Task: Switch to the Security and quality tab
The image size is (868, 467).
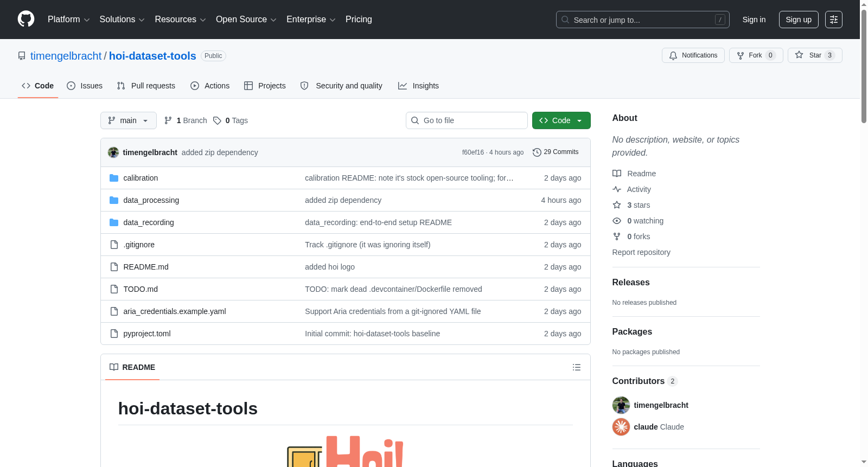Action: click(x=341, y=86)
